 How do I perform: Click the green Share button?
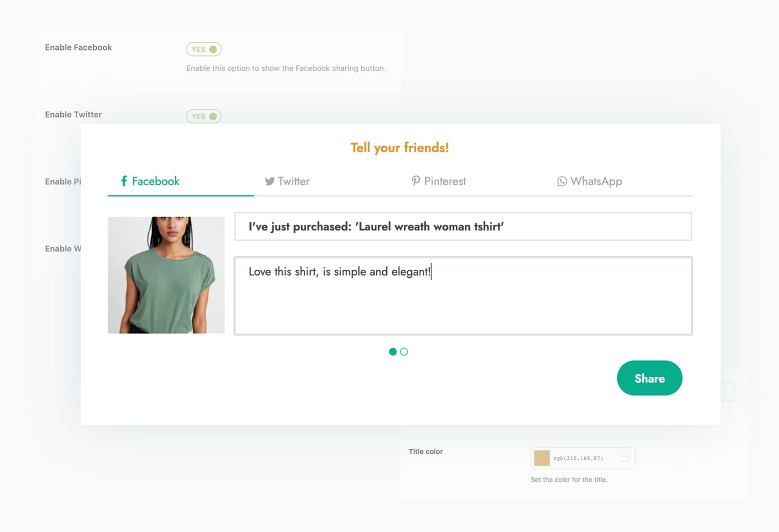coord(650,378)
